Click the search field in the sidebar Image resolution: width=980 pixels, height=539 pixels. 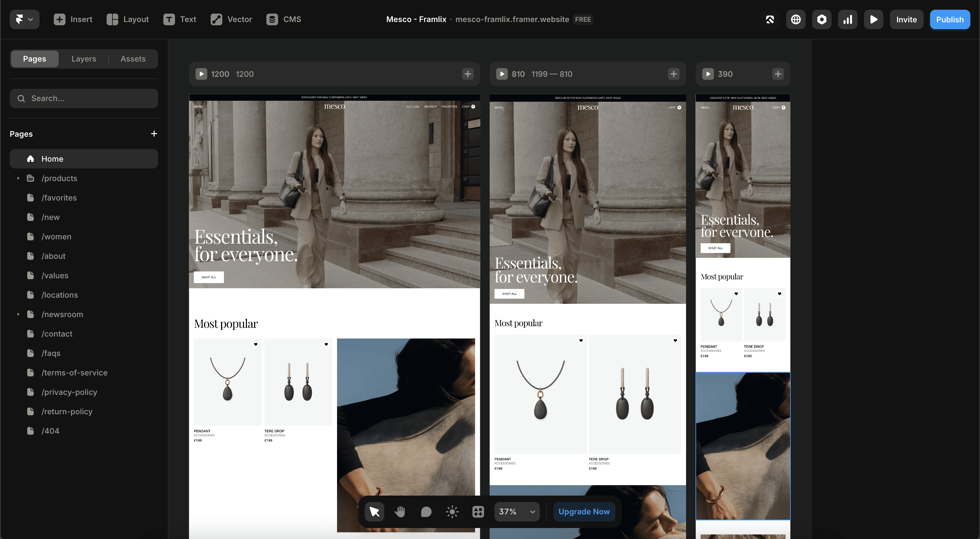[83, 98]
